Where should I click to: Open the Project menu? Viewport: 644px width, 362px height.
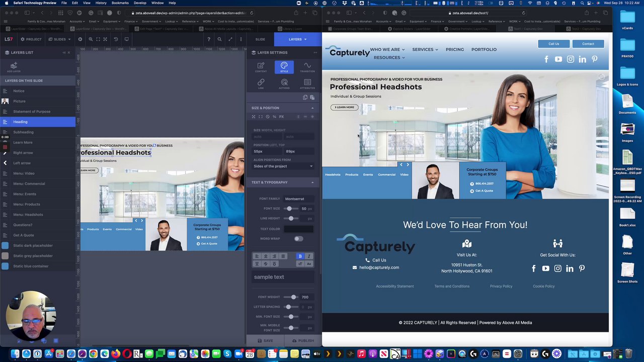[x=31, y=39]
